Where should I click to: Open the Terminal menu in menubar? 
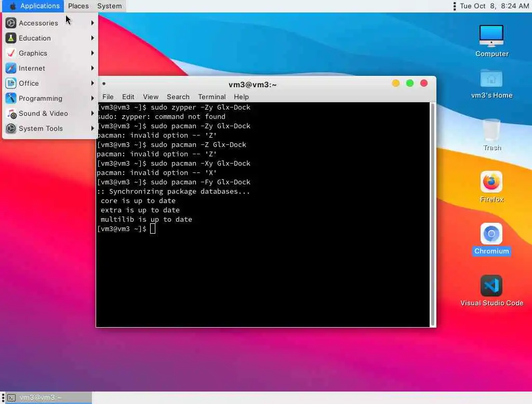pyautogui.click(x=212, y=97)
